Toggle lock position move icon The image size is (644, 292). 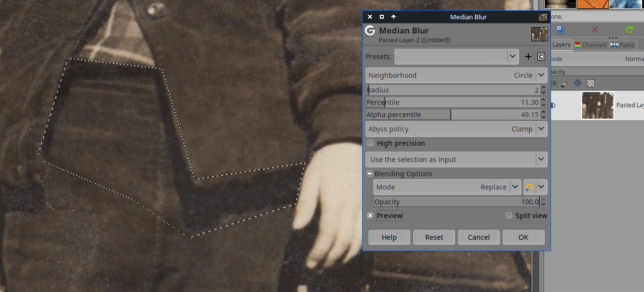578,83
